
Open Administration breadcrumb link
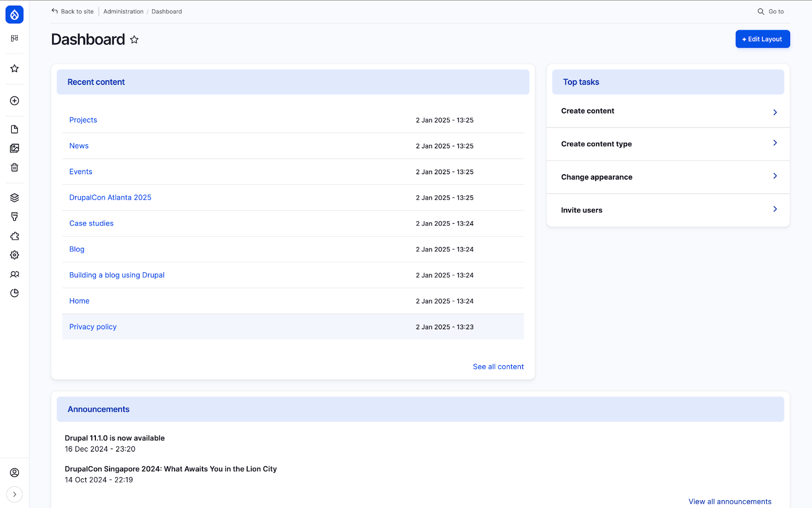coord(123,11)
